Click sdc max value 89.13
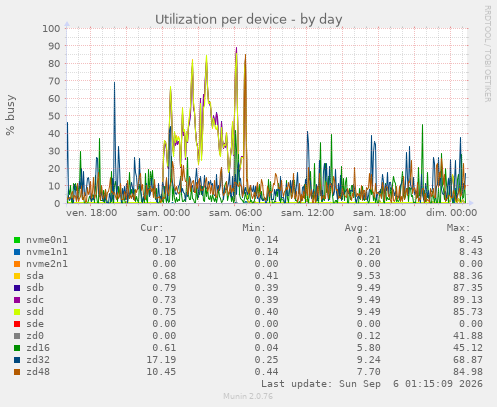Image resolution: width=497 pixels, height=407 pixels. click(468, 300)
